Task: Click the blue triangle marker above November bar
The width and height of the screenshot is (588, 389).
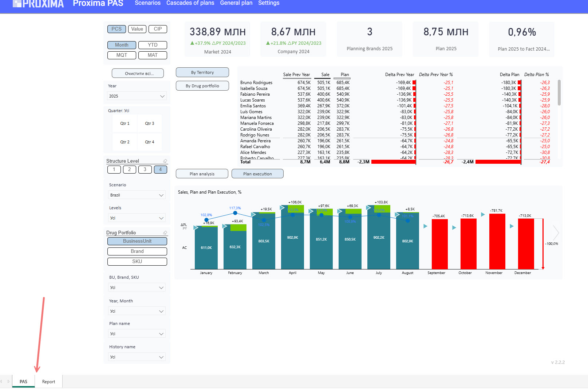Action: click(x=483, y=215)
